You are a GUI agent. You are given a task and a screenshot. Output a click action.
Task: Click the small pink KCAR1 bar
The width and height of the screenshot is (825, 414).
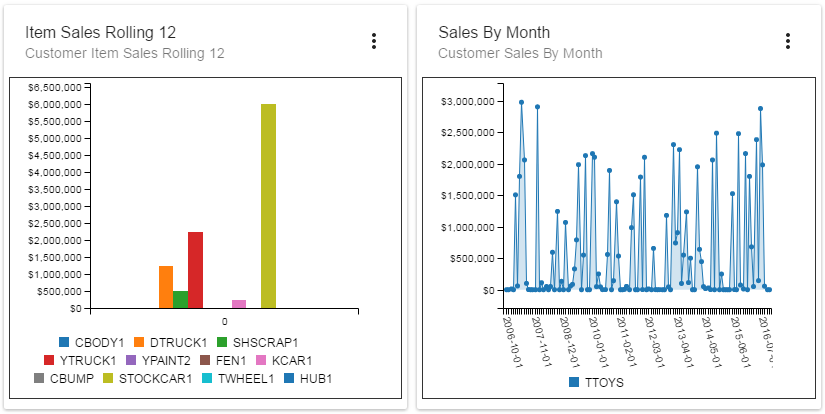tap(239, 304)
